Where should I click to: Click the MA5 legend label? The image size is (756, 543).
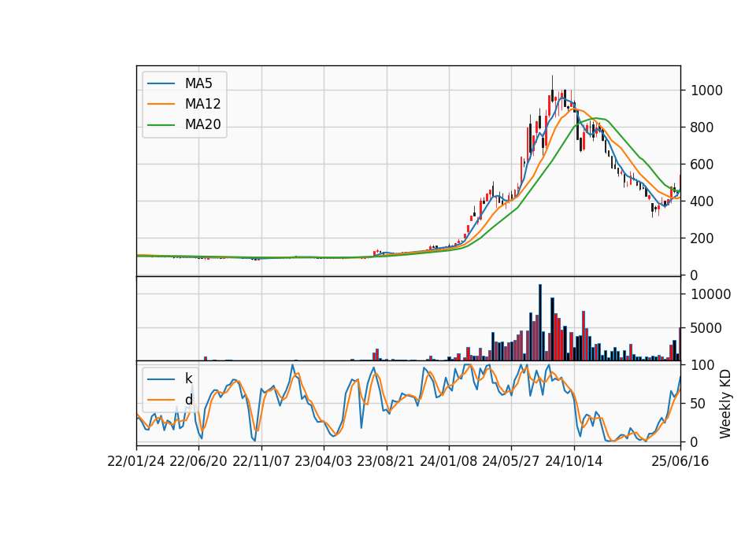click(x=198, y=83)
